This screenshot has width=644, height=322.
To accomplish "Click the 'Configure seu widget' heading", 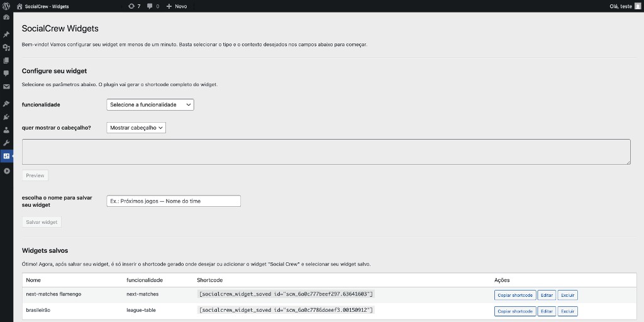I will tap(54, 71).
